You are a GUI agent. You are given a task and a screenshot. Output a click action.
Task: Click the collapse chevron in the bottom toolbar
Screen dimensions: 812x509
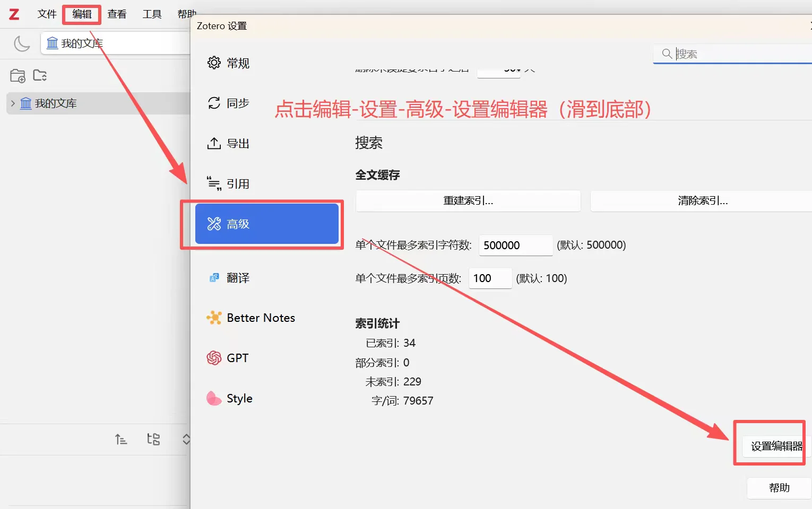pos(186,440)
